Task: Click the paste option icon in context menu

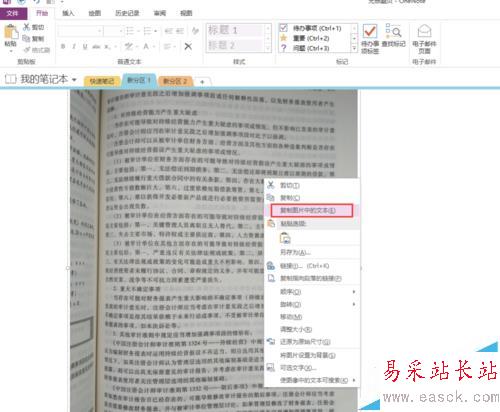Action: tap(285, 238)
